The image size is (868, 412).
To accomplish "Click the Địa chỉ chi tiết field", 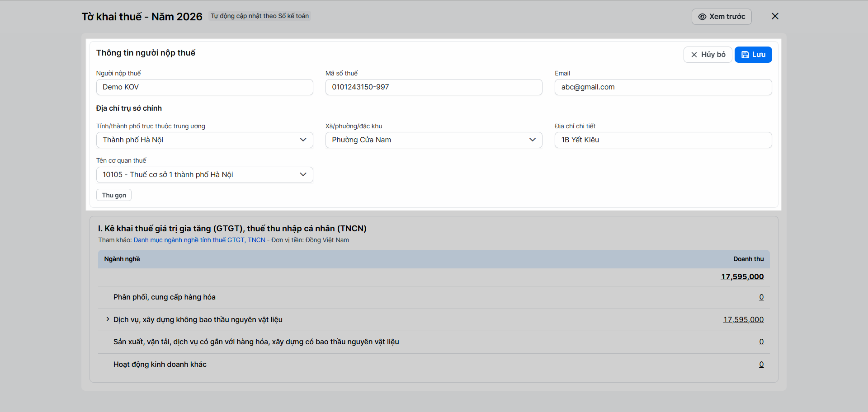I will click(663, 140).
